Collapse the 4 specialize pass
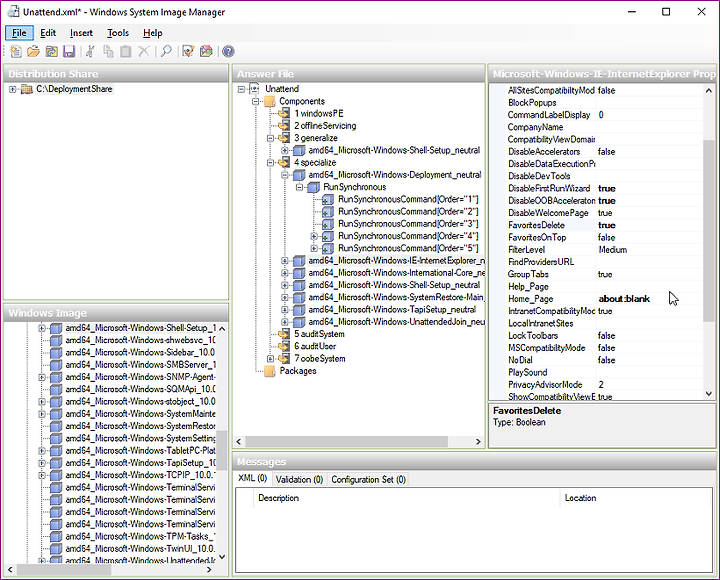This screenshot has height=580, width=720. [x=270, y=163]
